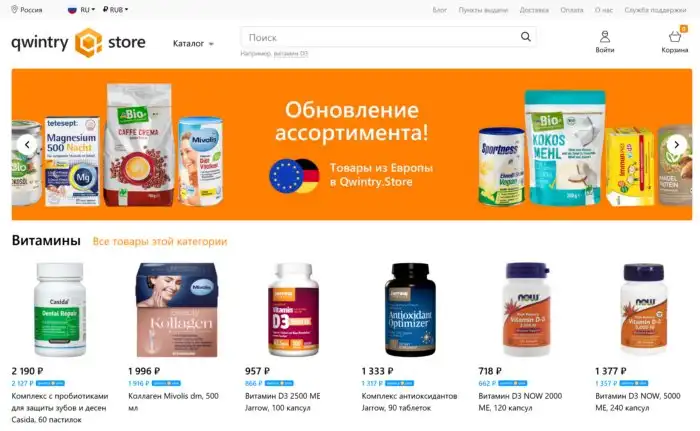This screenshot has height=431, width=700.
Task: Open the Kollagen Mivolis product image
Action: [x=177, y=310]
